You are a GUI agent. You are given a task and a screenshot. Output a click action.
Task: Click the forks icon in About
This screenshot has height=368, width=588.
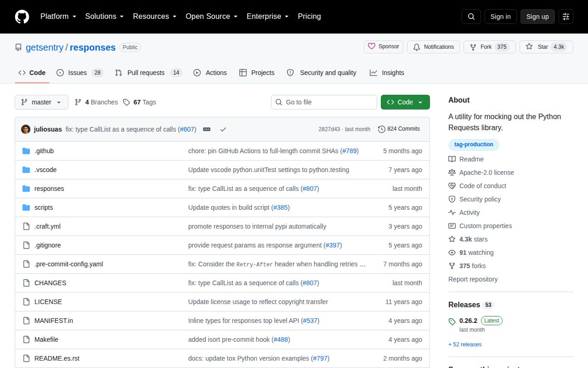tap(452, 266)
